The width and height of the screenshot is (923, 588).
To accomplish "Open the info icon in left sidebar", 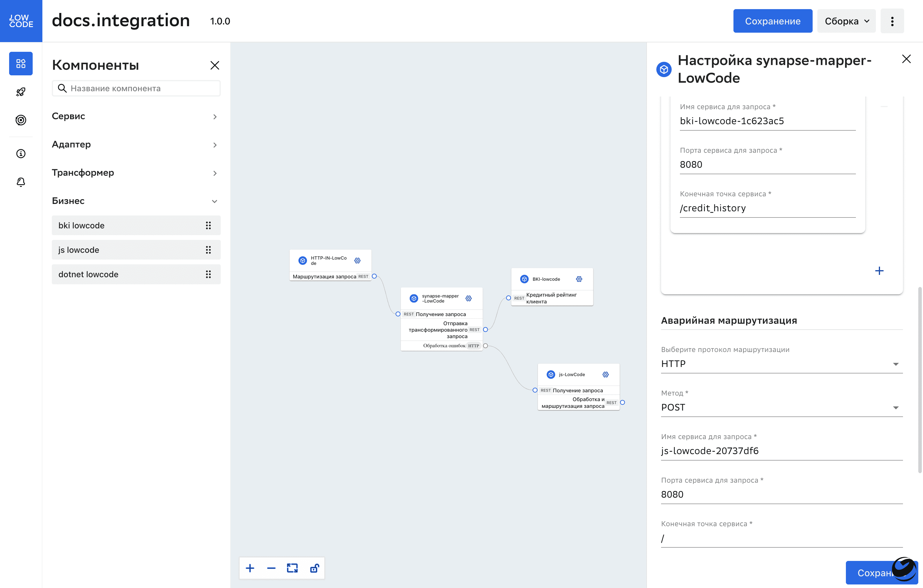I will pyautogui.click(x=21, y=153).
